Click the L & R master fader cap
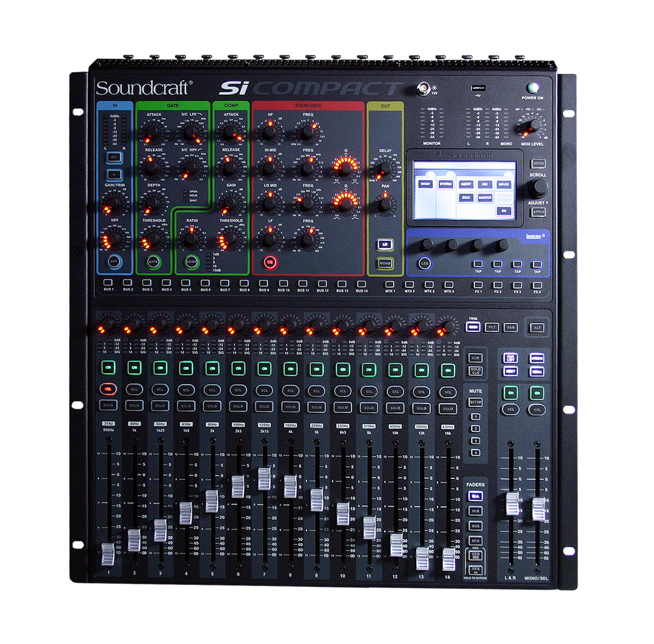Image resolution: width=654 pixels, height=644 pixels. click(512, 503)
